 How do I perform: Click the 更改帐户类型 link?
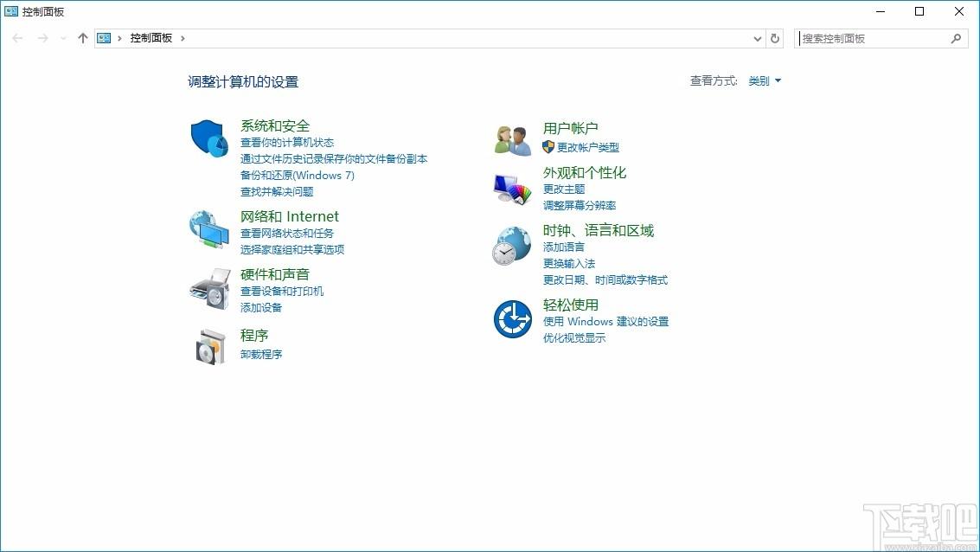(587, 148)
